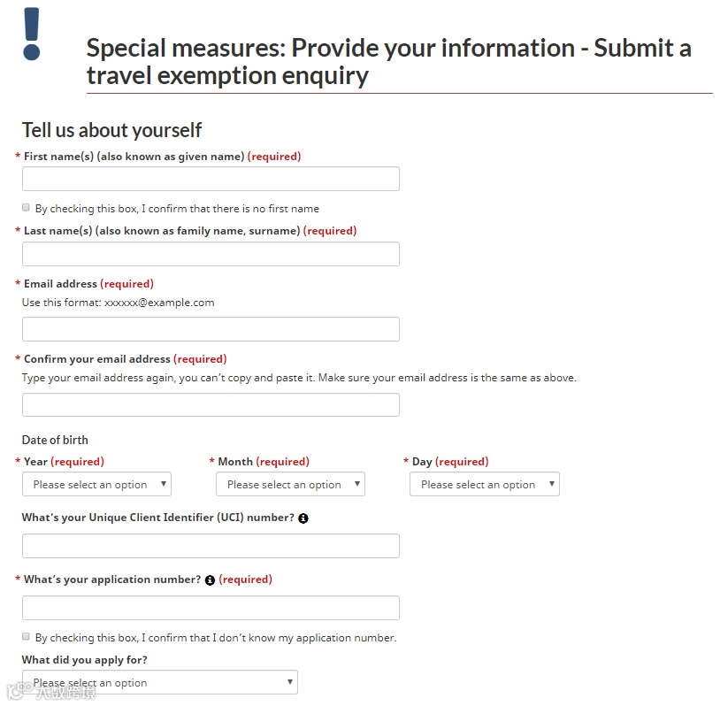Focus the Email address input field

coord(211,329)
